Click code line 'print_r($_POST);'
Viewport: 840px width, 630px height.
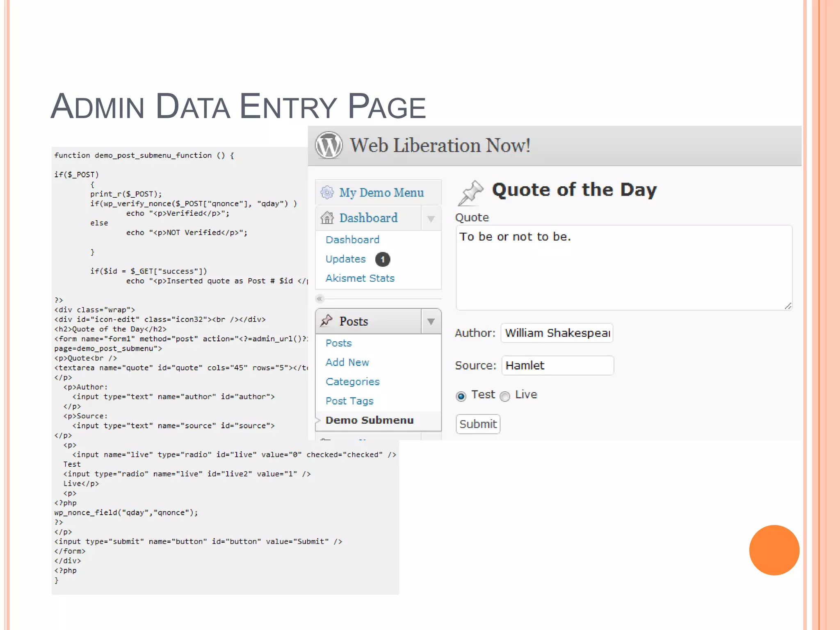(126, 194)
